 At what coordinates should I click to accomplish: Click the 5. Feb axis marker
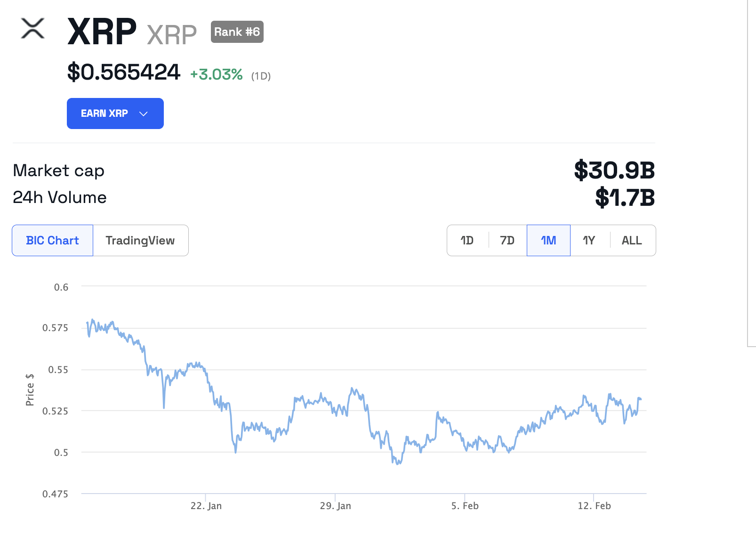coord(465,506)
